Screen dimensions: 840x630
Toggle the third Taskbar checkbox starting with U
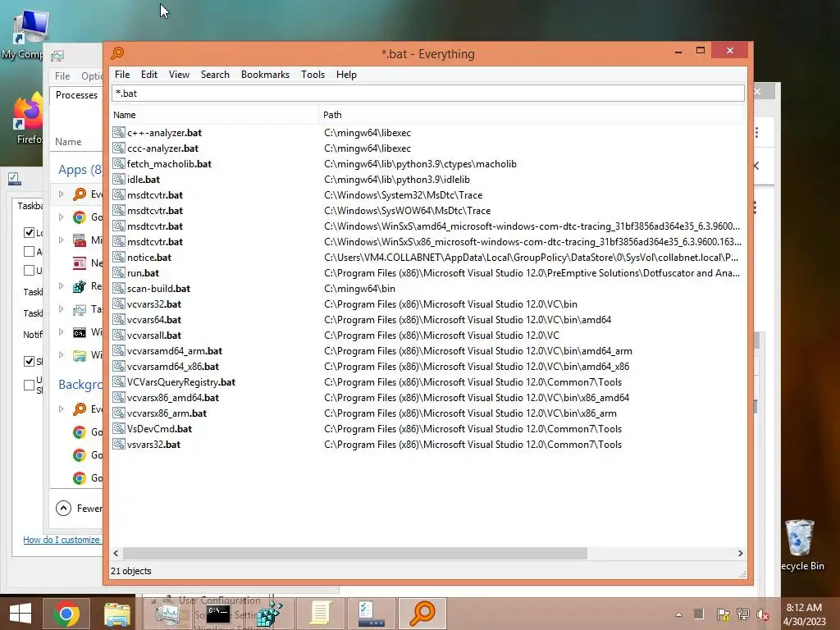[x=29, y=270]
